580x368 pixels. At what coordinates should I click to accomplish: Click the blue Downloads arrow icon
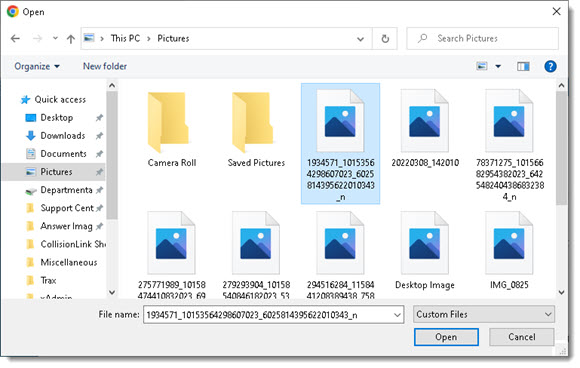click(x=31, y=136)
